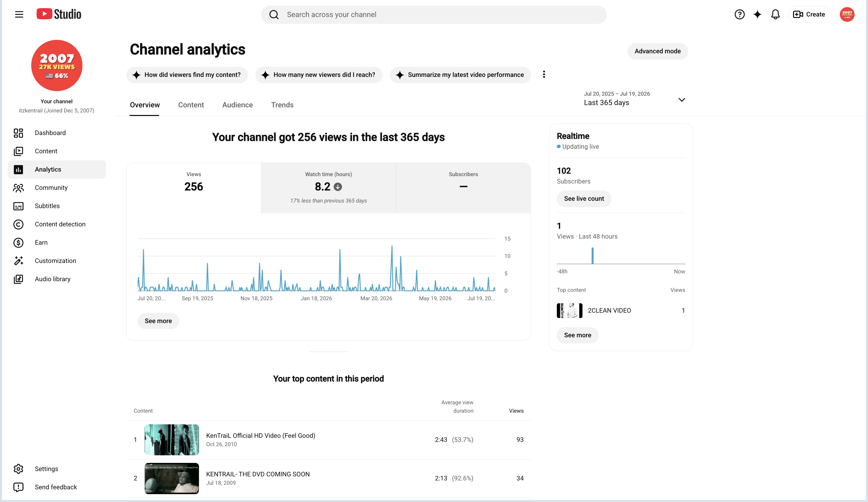Open Community from the sidebar
The width and height of the screenshot is (868, 502).
(57, 188)
